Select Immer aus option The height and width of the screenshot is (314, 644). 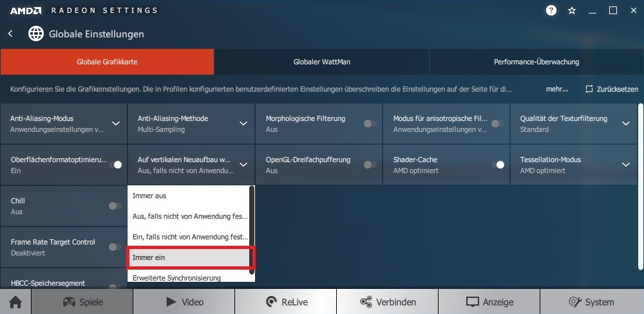(189, 196)
